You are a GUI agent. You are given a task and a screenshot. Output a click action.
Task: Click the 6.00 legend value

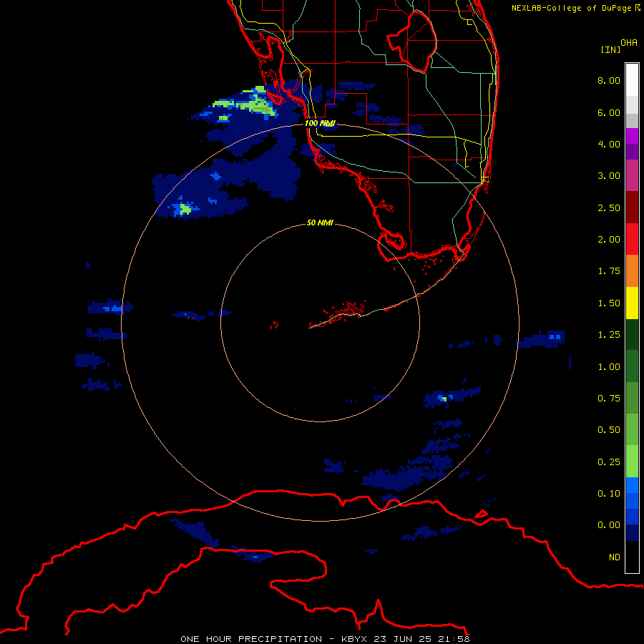[609, 112]
